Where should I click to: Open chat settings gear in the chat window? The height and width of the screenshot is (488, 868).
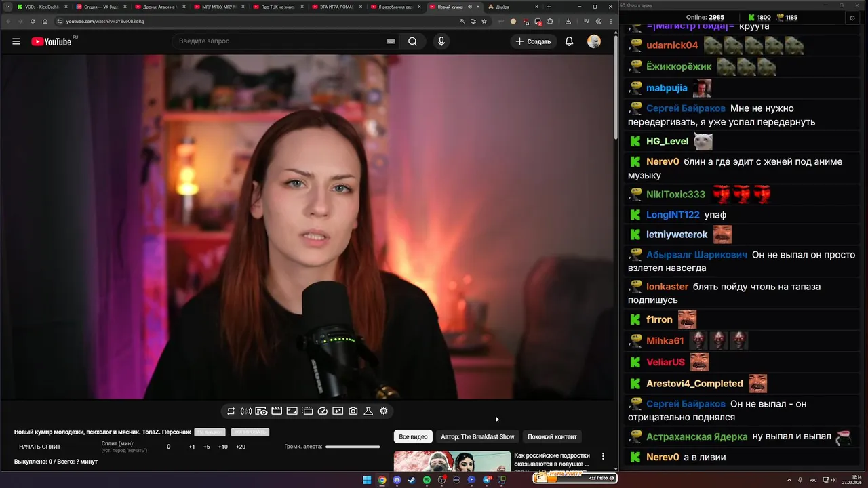(852, 18)
